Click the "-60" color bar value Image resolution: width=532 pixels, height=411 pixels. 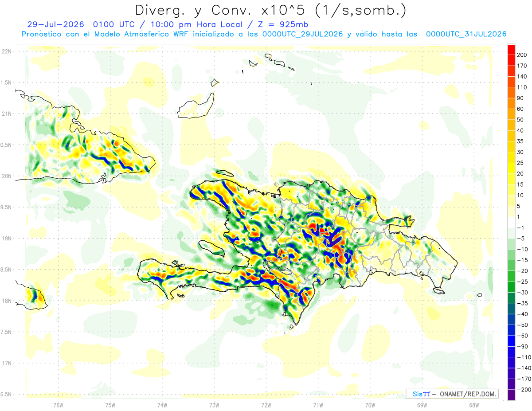point(522,336)
